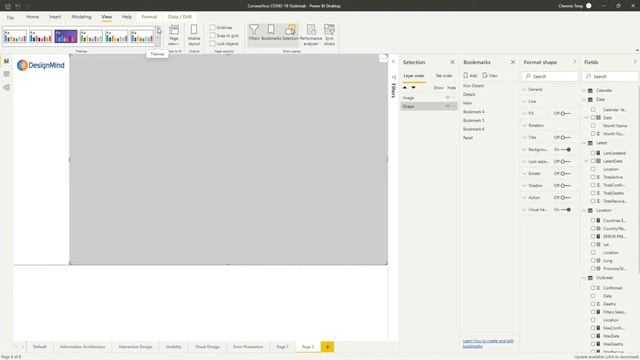Toggle the Border switch on
The width and height of the screenshot is (640, 360).
(565, 173)
